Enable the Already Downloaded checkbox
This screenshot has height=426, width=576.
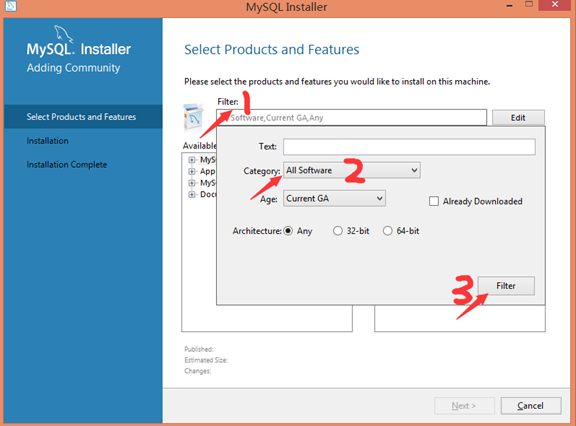point(434,201)
